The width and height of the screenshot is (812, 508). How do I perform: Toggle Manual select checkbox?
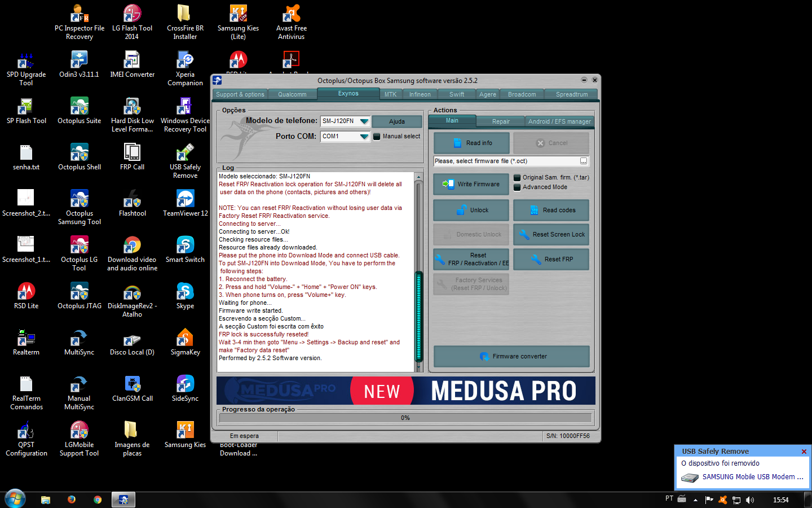pyautogui.click(x=377, y=137)
